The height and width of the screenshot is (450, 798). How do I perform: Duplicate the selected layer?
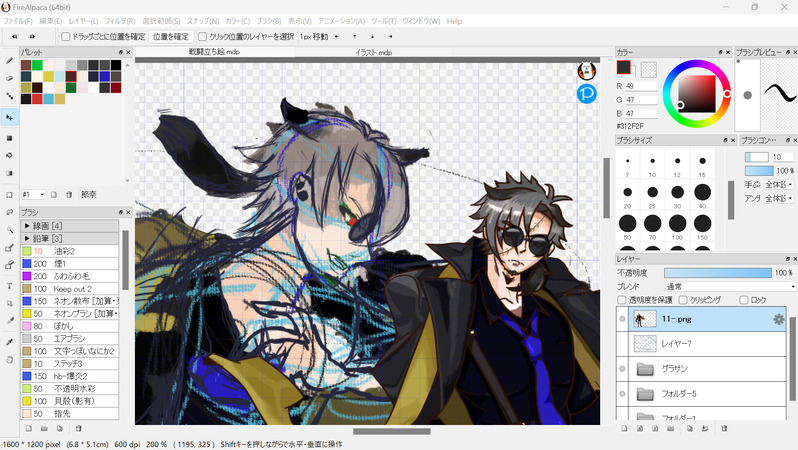[690, 429]
